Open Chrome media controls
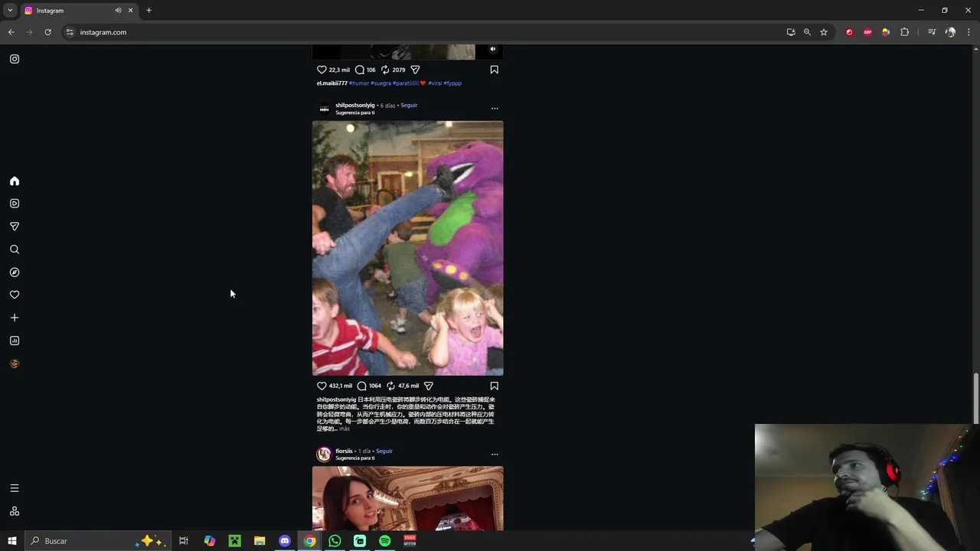 coord(932,32)
